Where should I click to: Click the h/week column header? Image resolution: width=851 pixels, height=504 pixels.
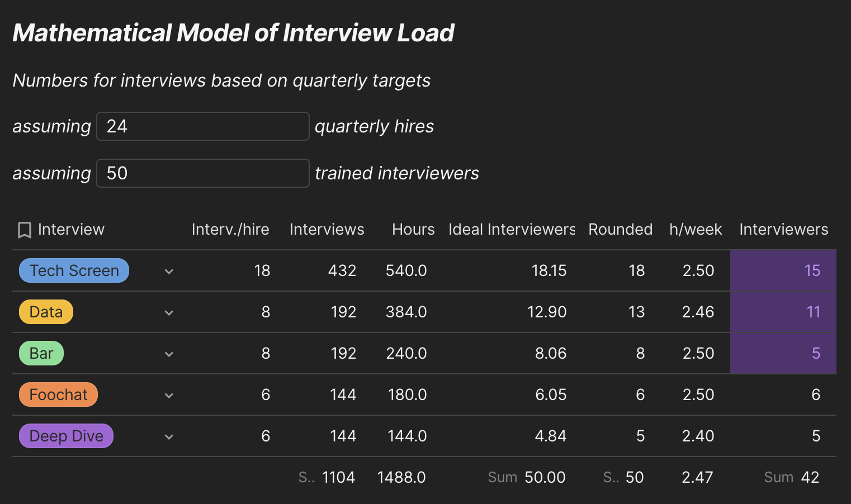tap(696, 229)
